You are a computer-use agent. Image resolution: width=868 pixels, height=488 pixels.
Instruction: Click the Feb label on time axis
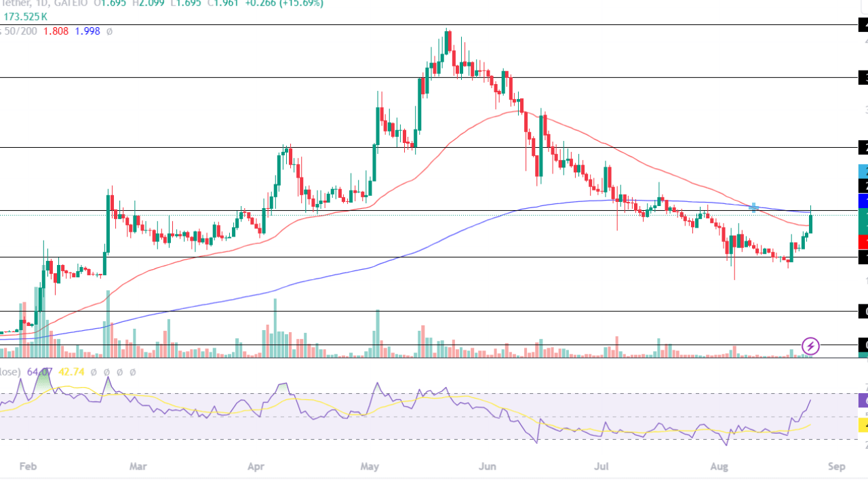[x=28, y=466]
